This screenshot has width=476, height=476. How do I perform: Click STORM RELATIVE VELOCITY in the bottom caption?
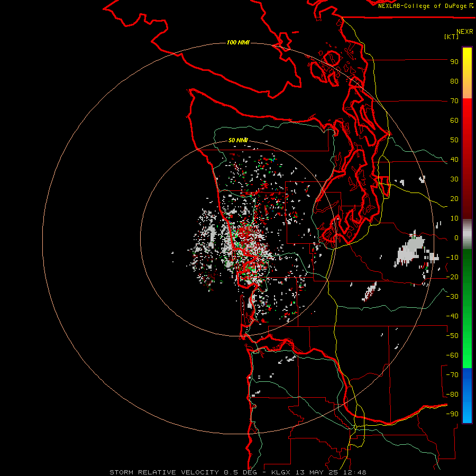[x=164, y=472]
